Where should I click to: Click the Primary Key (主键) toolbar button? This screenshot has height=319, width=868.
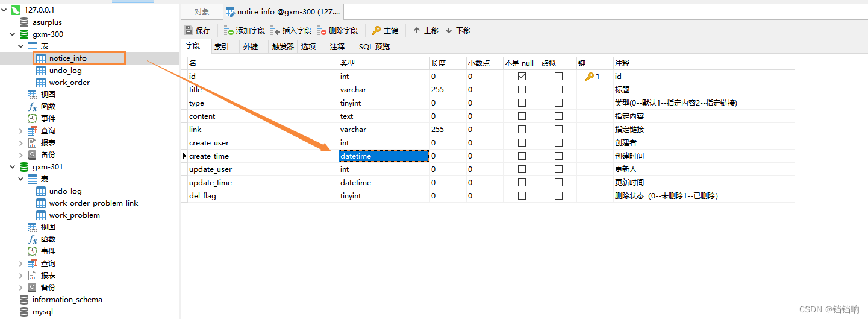[385, 30]
